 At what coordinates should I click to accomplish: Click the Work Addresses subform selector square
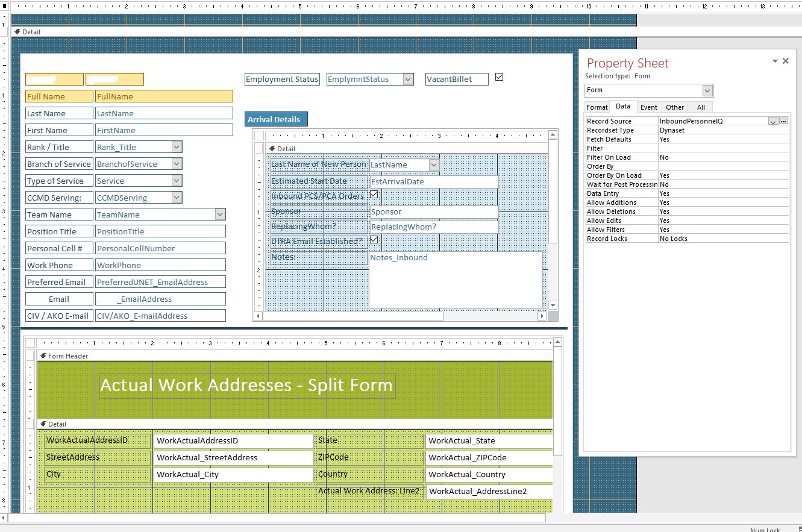pyautogui.click(x=30, y=343)
